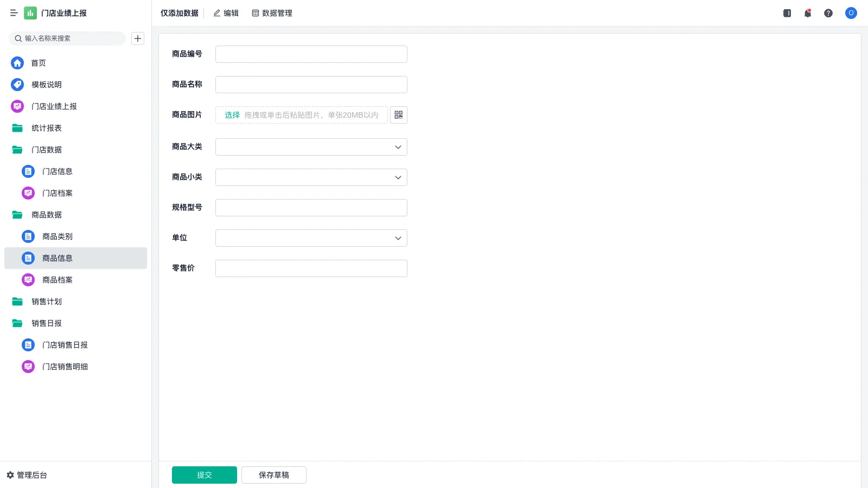The width and height of the screenshot is (868, 488).
Task: Collapse sidebar with hamburger menu icon
Action: coord(14,13)
